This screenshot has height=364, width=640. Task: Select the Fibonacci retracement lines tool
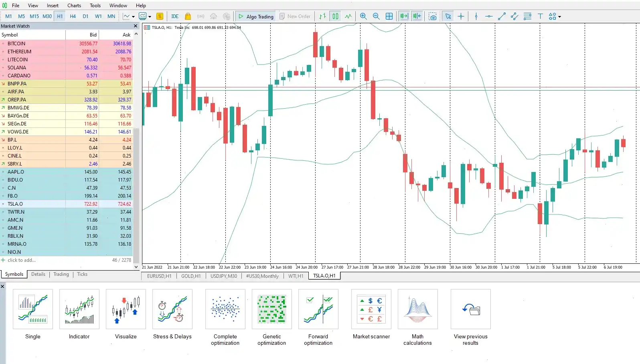527,16
